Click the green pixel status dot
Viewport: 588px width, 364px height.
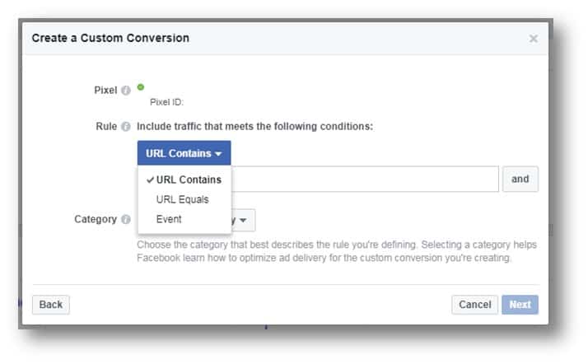tap(141, 87)
